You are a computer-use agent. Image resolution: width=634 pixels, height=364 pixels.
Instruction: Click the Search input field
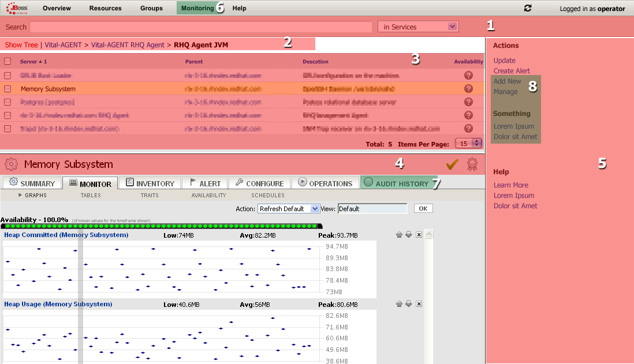pyautogui.click(x=201, y=27)
